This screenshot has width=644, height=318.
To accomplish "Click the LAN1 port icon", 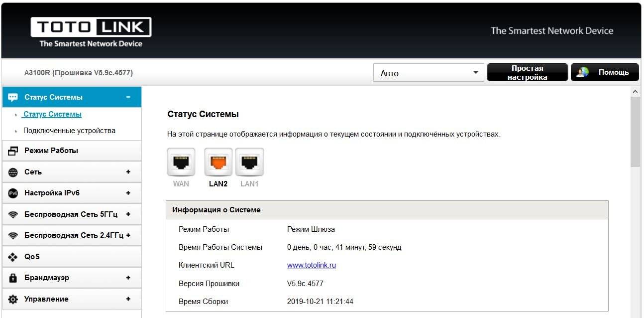I will click(249, 162).
